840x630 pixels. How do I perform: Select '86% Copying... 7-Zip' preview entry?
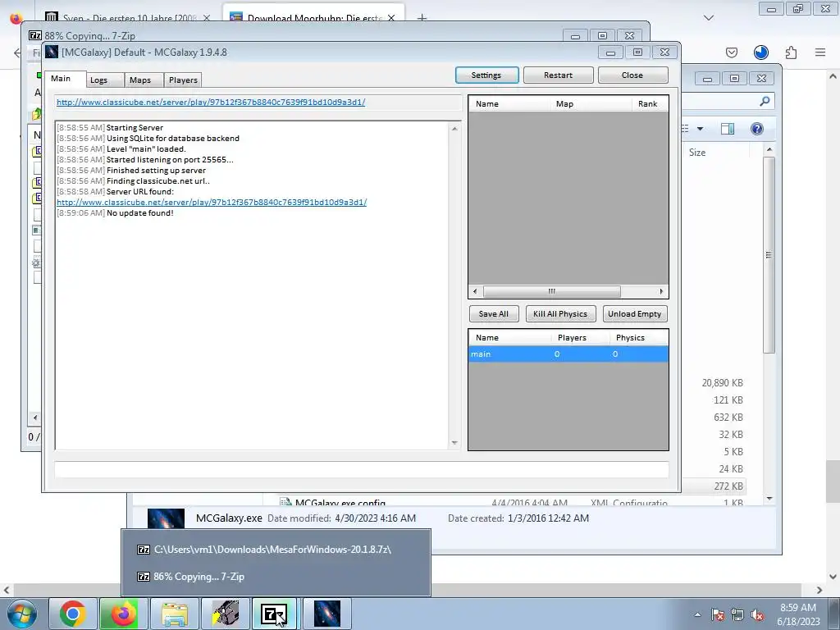pos(276,577)
